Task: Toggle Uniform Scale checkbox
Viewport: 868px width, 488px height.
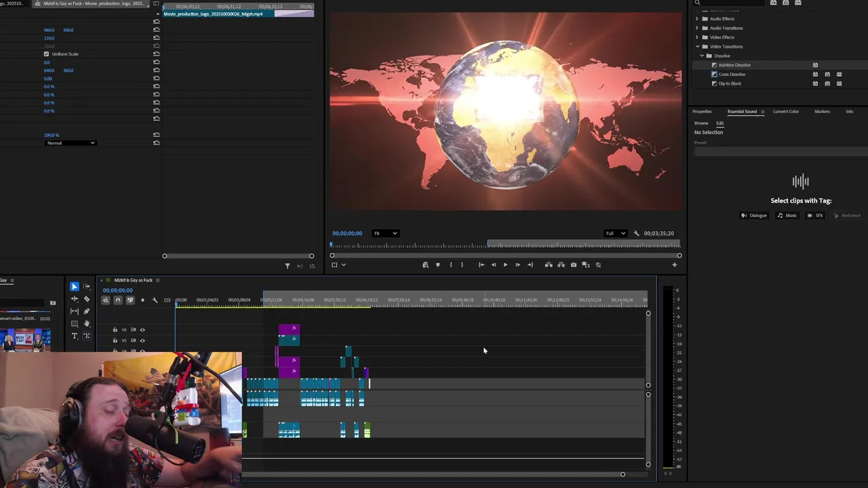Action: click(47, 54)
